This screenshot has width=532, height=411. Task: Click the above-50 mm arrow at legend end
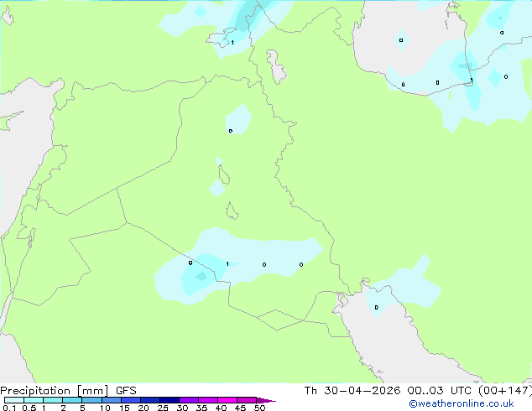pyautogui.click(x=266, y=400)
